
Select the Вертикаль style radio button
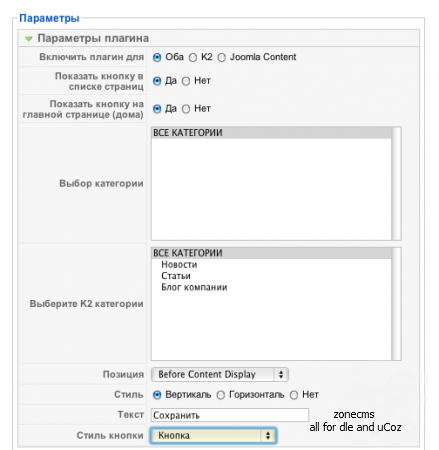[x=157, y=395]
